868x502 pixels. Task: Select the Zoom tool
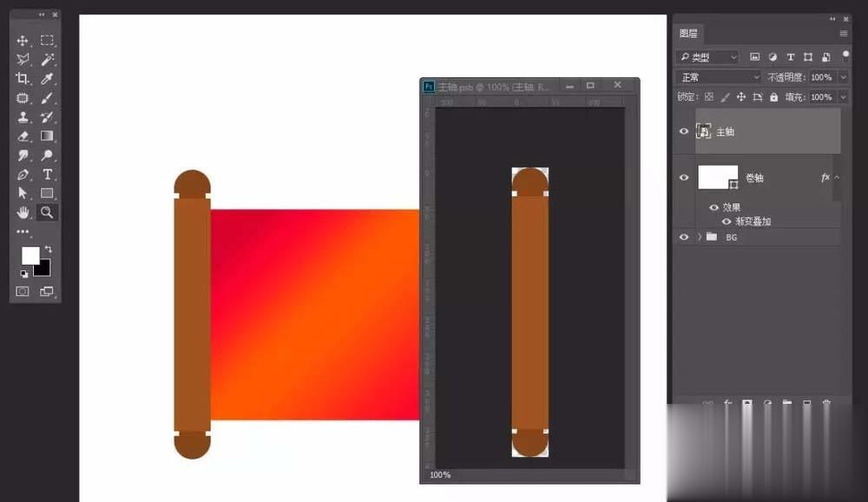point(47,212)
